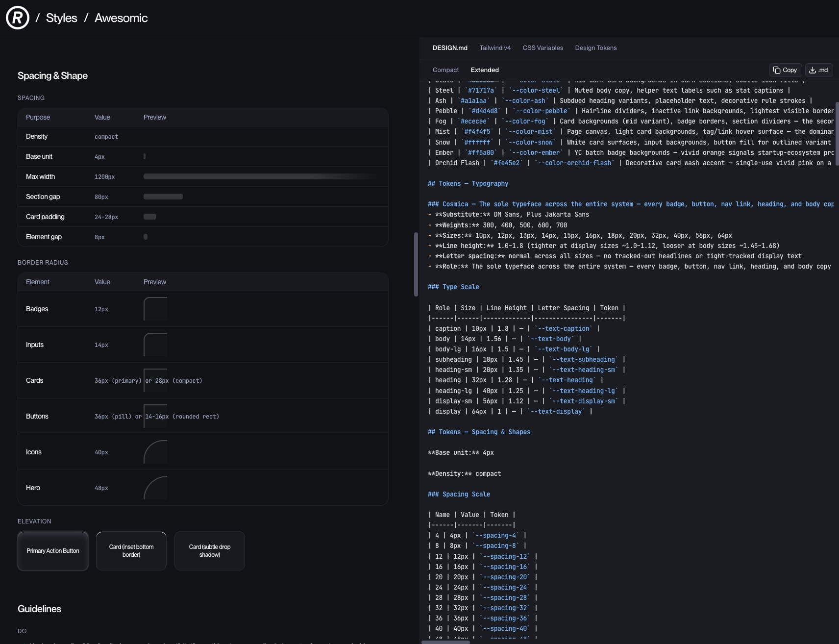Screen dimensions: 839x644
Task: Click the '## Tokens — Spacing & Shapes' heading
Action: coord(479,432)
